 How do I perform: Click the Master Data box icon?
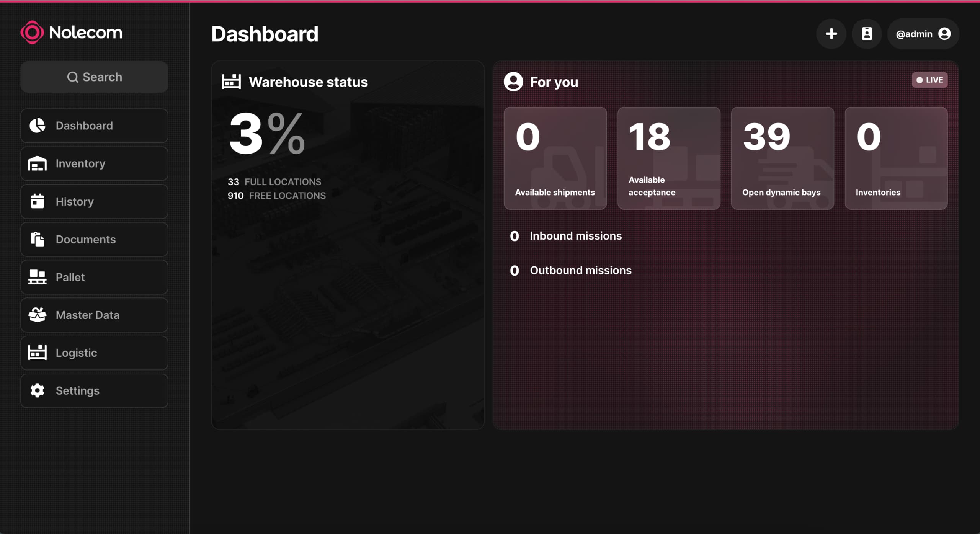(x=37, y=315)
